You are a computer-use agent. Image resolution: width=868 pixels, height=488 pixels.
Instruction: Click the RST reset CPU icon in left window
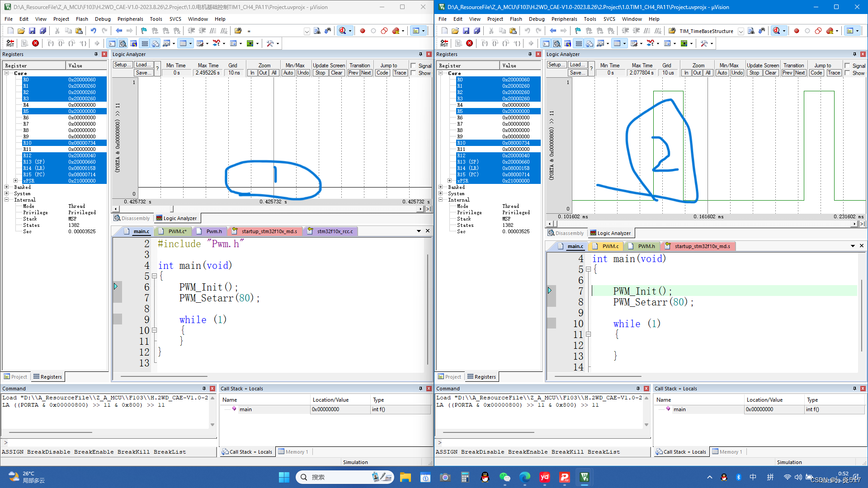pyautogui.click(x=10, y=43)
